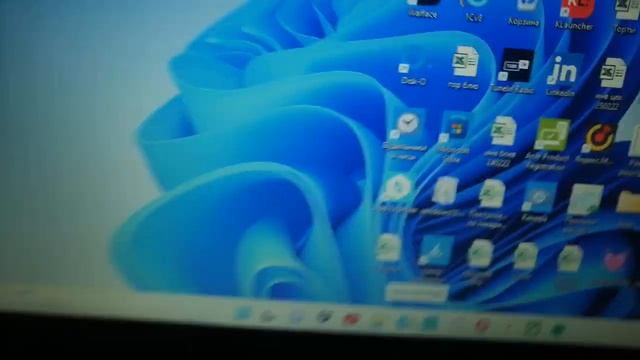Select the red heart icon on desktop
The width and height of the screenshot is (640, 360).
615,260
